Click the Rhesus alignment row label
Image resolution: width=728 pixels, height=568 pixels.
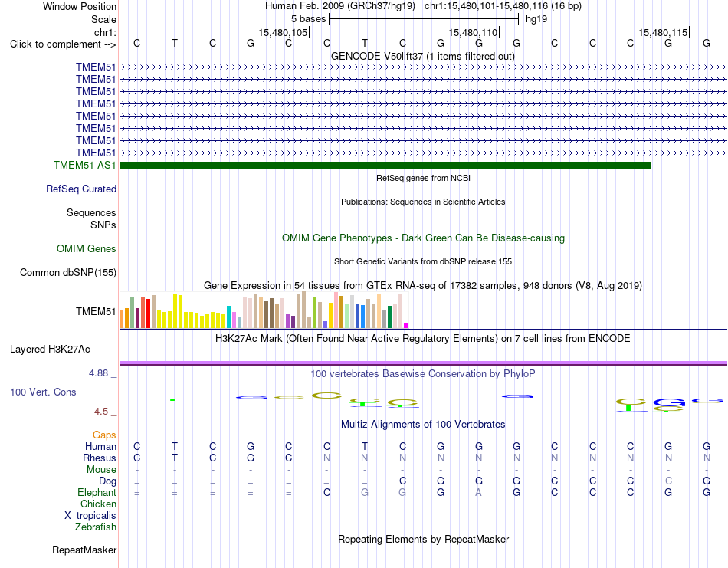pos(100,458)
